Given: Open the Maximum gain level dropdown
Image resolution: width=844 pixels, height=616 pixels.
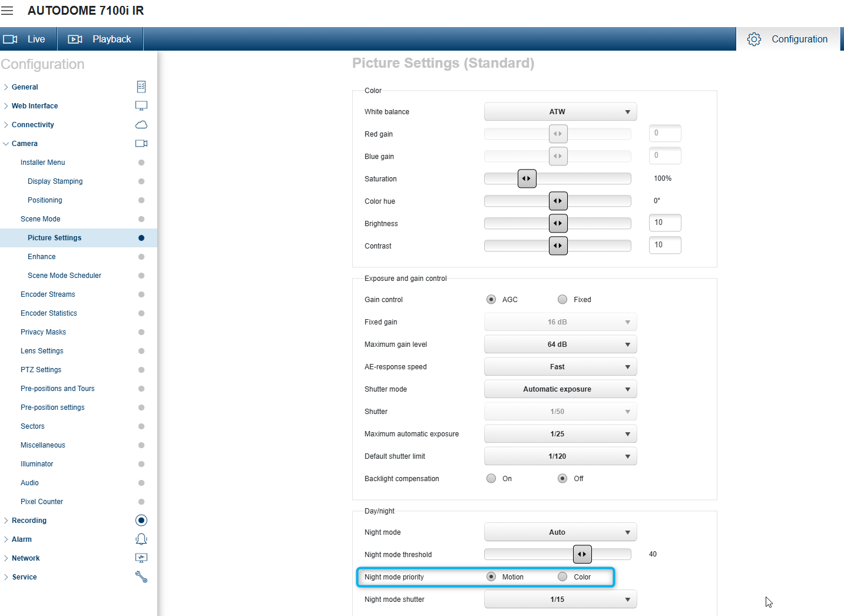Looking at the screenshot, I should [560, 345].
